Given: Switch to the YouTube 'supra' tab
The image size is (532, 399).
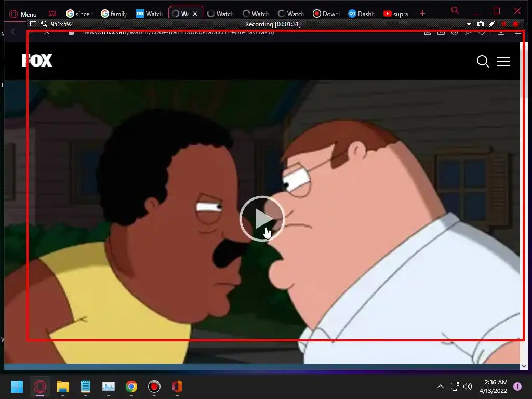Looking at the screenshot, I should click(396, 14).
